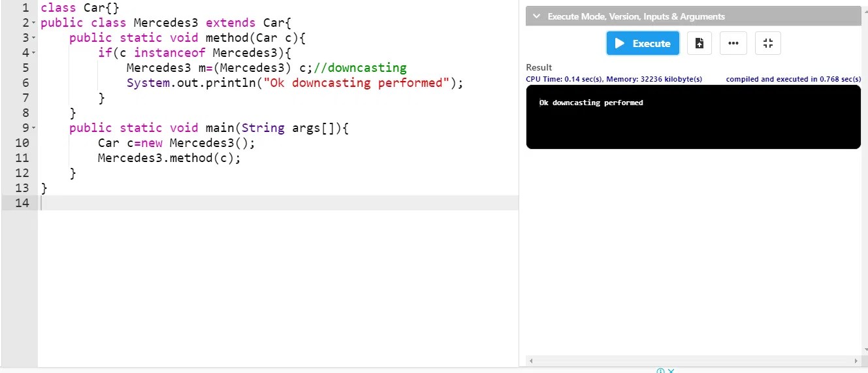This screenshot has width=868, height=373.
Task: Click 'extends' keyword on line 2
Action: tap(231, 23)
